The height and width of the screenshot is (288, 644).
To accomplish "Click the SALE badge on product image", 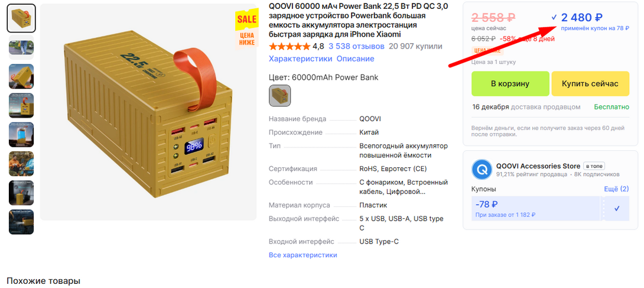I will (x=247, y=29).
